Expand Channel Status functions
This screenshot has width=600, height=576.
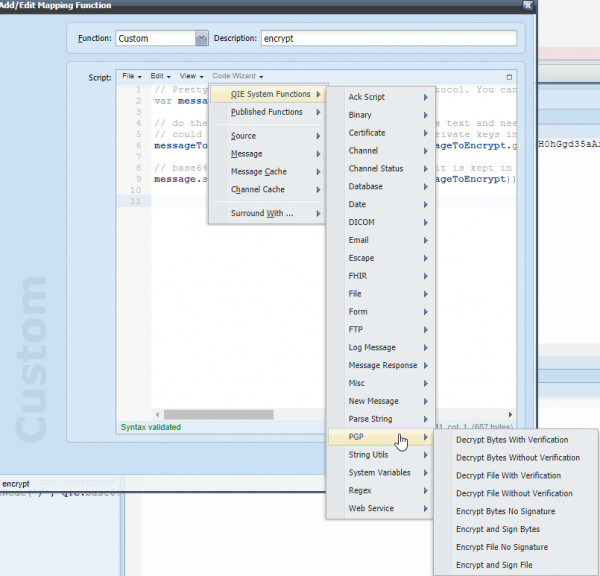click(x=381, y=169)
